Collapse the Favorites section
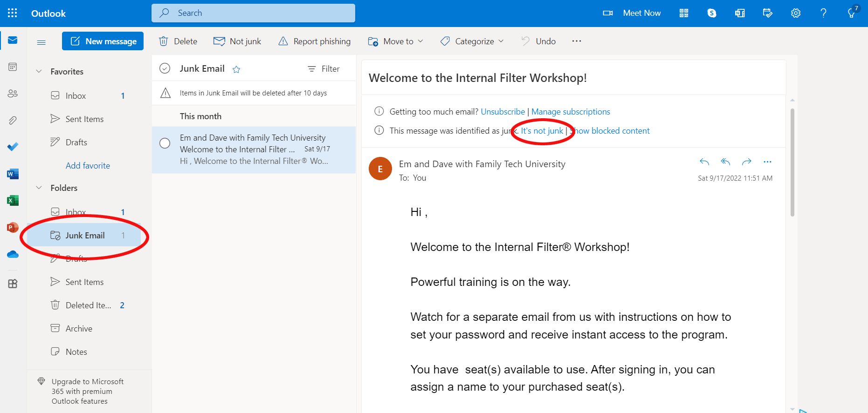This screenshot has height=413, width=868. 39,71
